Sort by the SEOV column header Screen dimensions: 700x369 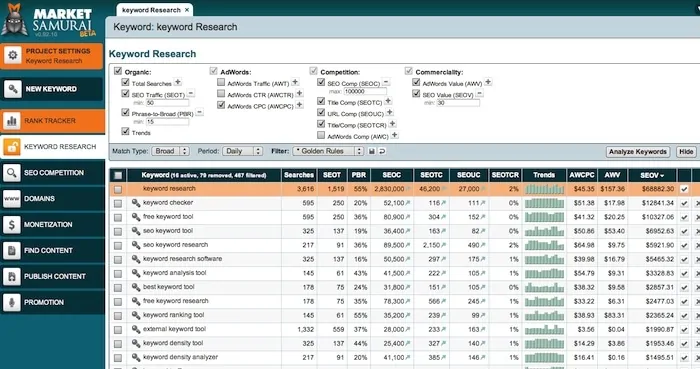(x=652, y=175)
